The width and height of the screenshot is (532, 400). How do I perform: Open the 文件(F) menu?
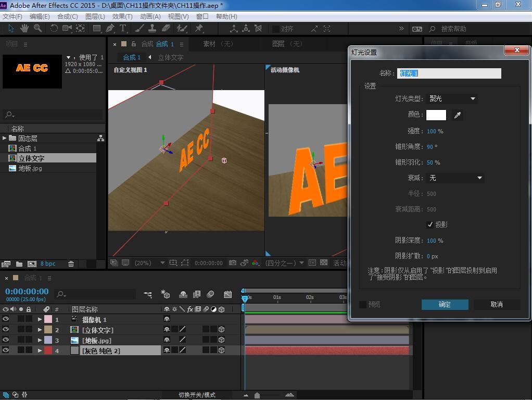pos(12,17)
